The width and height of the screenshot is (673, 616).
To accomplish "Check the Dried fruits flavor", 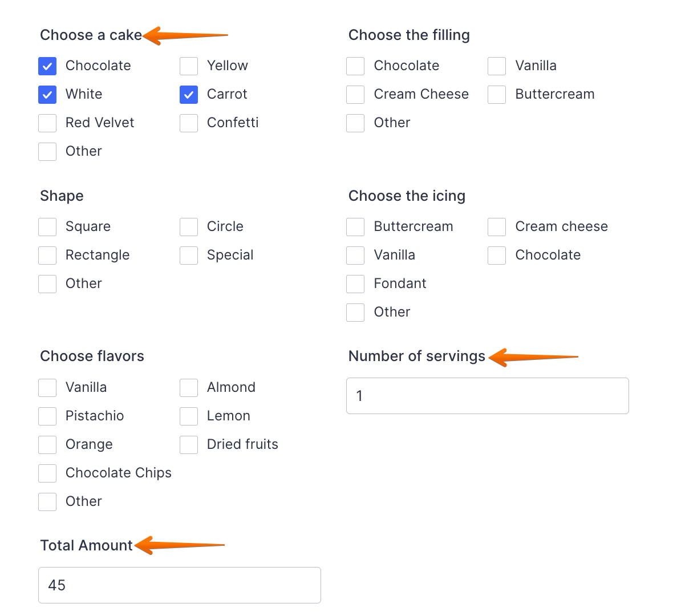I will [x=189, y=445].
